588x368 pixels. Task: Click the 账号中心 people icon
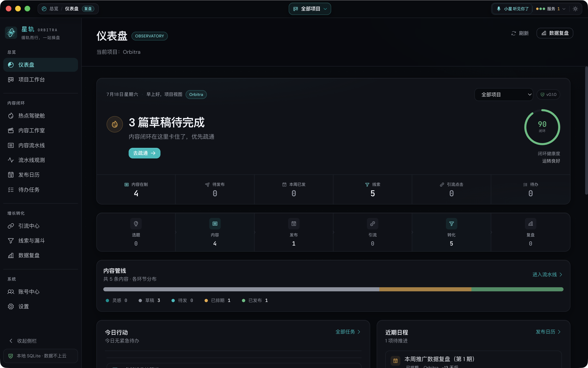pyautogui.click(x=11, y=292)
